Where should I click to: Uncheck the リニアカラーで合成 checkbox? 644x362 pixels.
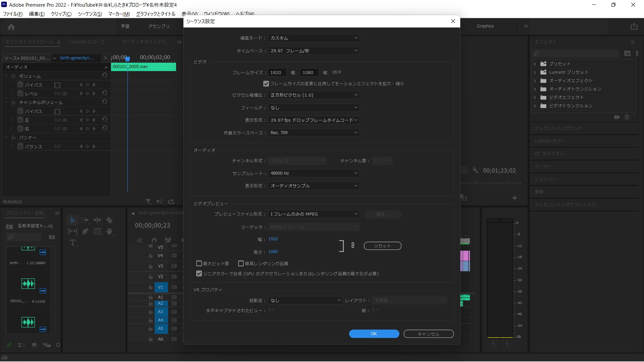click(x=199, y=274)
